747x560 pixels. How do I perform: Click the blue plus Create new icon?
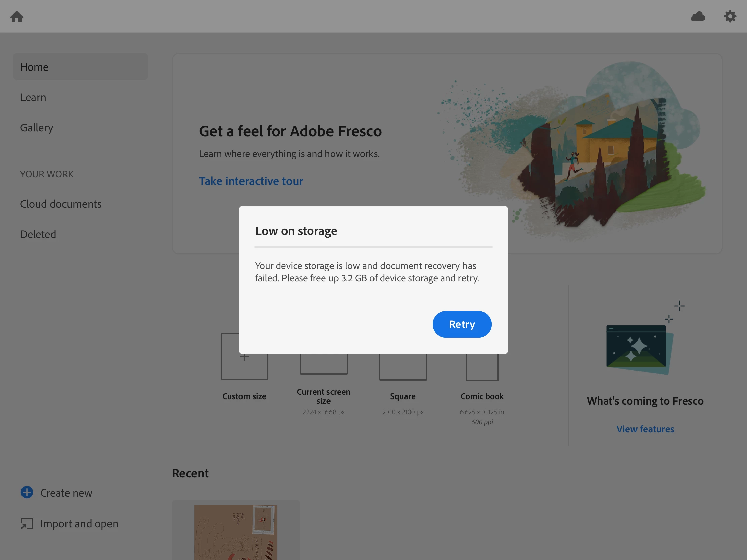pos(27,493)
